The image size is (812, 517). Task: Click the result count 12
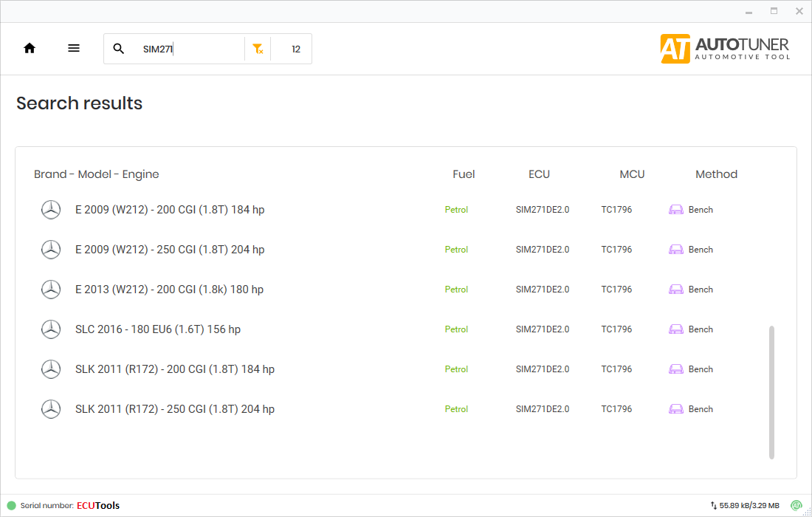(x=296, y=49)
